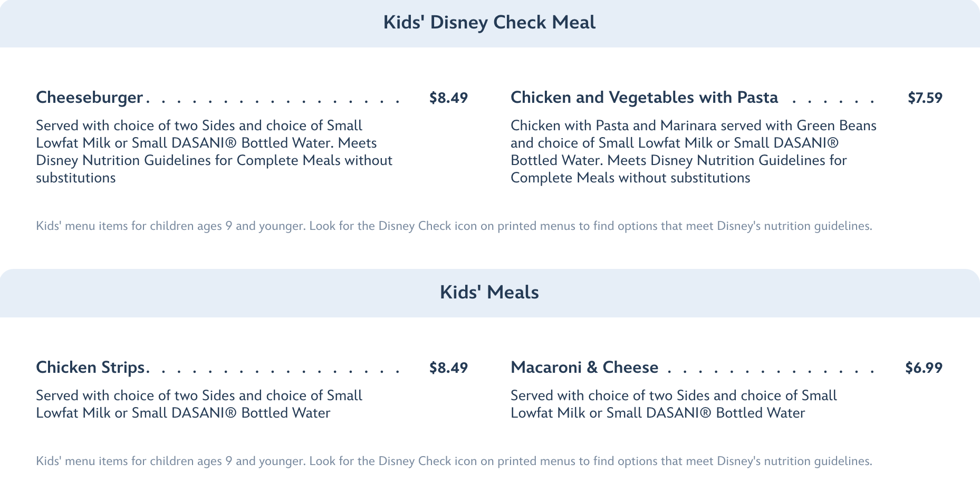Open the Macaroni & Cheese item
This screenshot has width=980, height=483.
[x=584, y=368]
